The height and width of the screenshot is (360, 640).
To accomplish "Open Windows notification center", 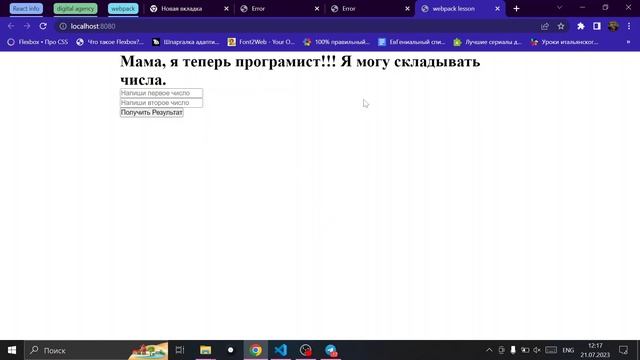I will pyautogui.click(x=623, y=350).
